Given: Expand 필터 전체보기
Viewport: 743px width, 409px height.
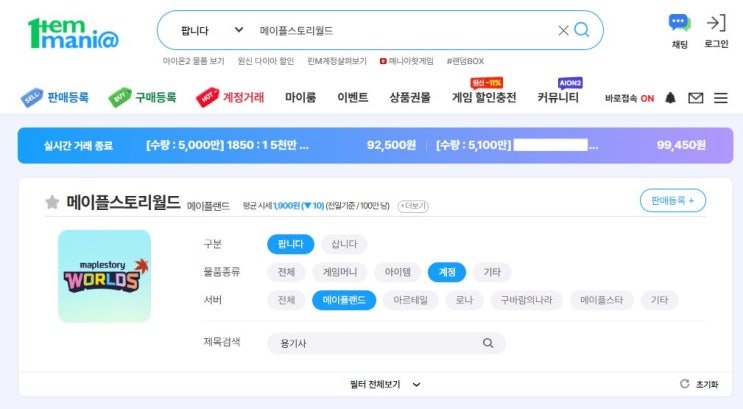Looking at the screenshot, I should (x=385, y=384).
